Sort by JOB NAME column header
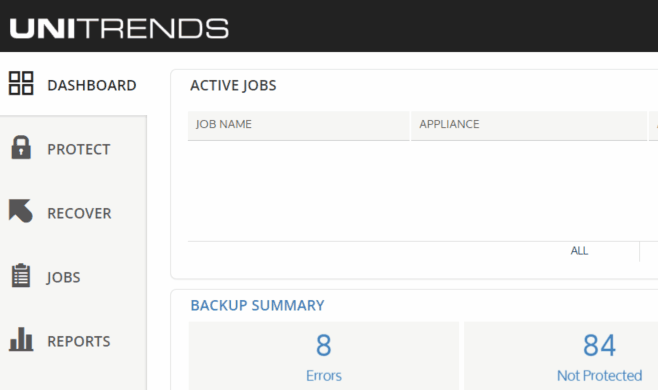This screenshot has height=390, width=658. click(298, 126)
